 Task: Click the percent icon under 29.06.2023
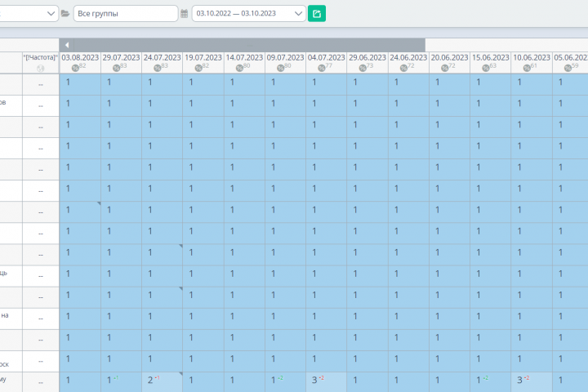(363, 68)
